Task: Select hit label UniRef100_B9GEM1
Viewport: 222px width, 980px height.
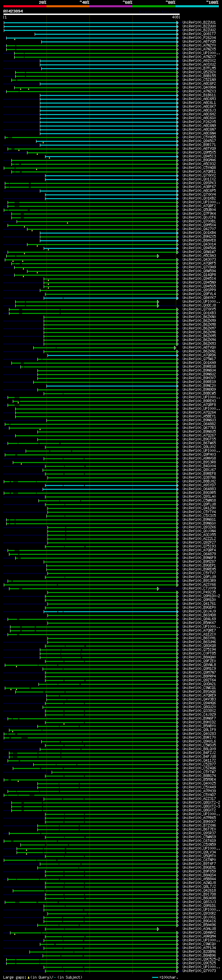Action: pyautogui.click(x=199, y=868)
